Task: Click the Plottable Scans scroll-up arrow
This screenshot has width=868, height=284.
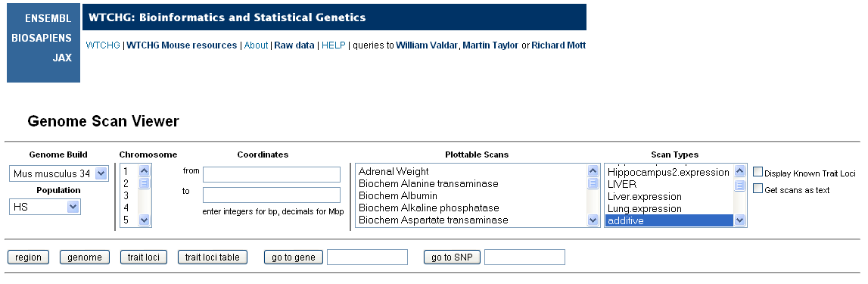Action: pos(593,172)
